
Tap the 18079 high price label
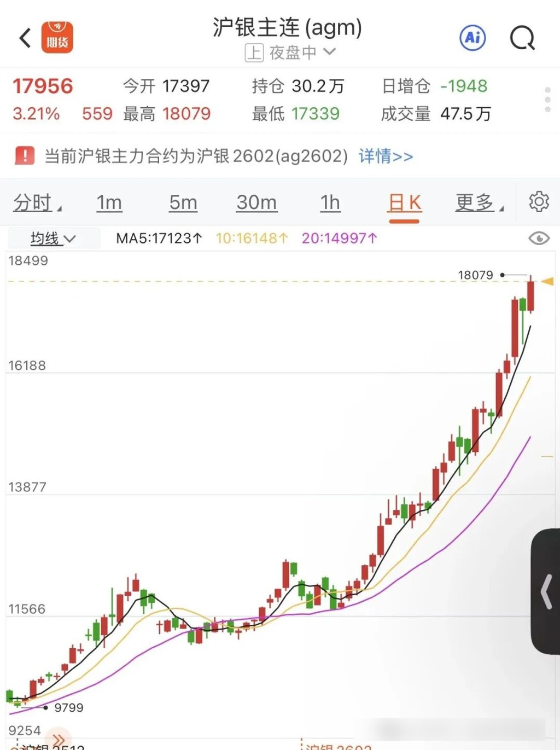point(475,275)
